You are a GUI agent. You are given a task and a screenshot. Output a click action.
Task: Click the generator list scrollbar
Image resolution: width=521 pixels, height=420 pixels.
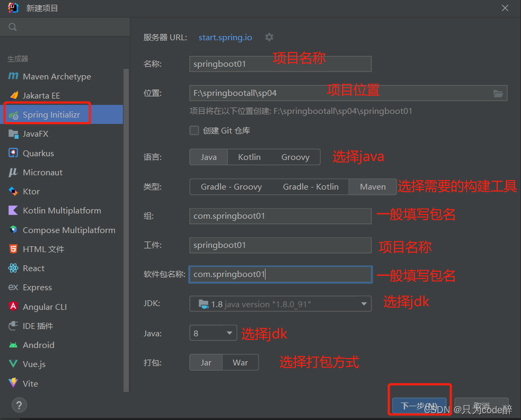coord(126,230)
